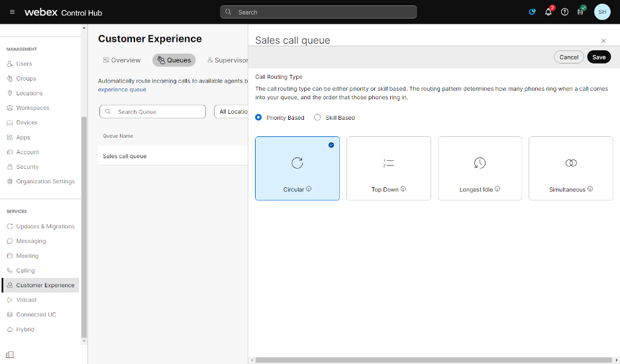Select Customer Experience in sidebar
This screenshot has height=364, width=620.
coord(41,285)
